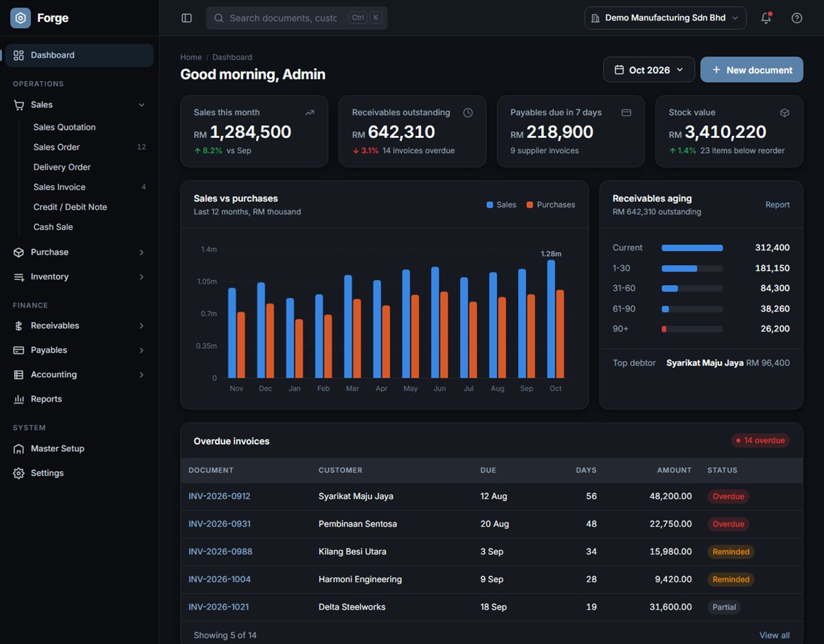Click the orange Purchases legend swatch
Viewport: 824px width, 644px height.
tap(530, 205)
